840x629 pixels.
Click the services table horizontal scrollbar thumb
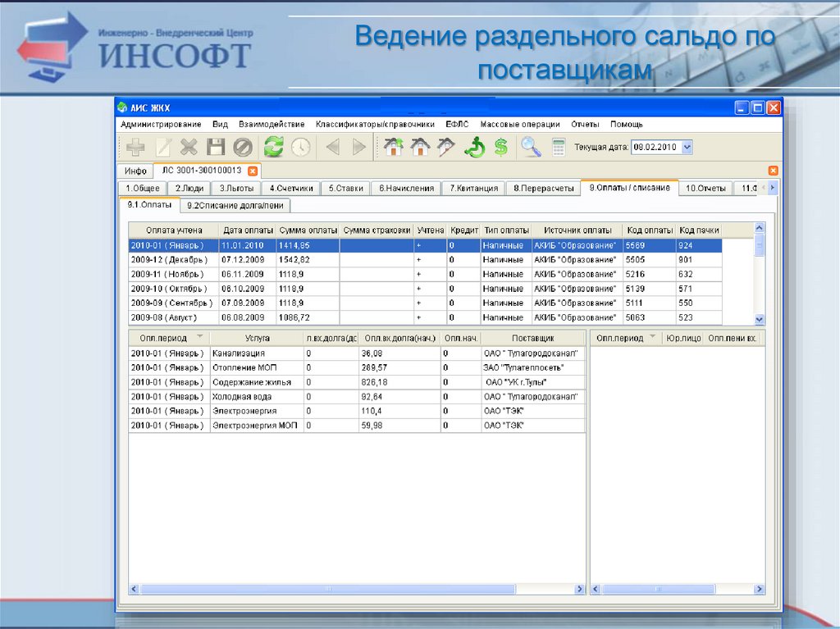[x=328, y=590]
